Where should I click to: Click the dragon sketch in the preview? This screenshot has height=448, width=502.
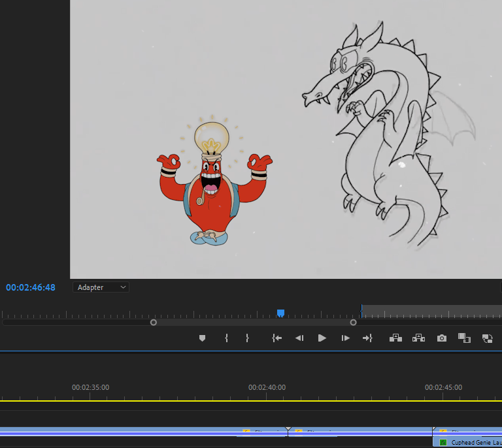389,136
